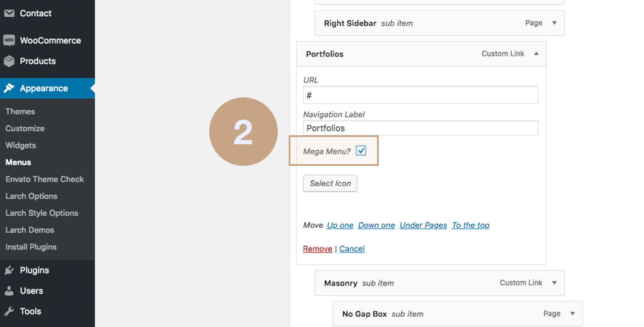Click the Under Pages move link
Image resolution: width=644 pixels, height=327 pixels.
[423, 225]
